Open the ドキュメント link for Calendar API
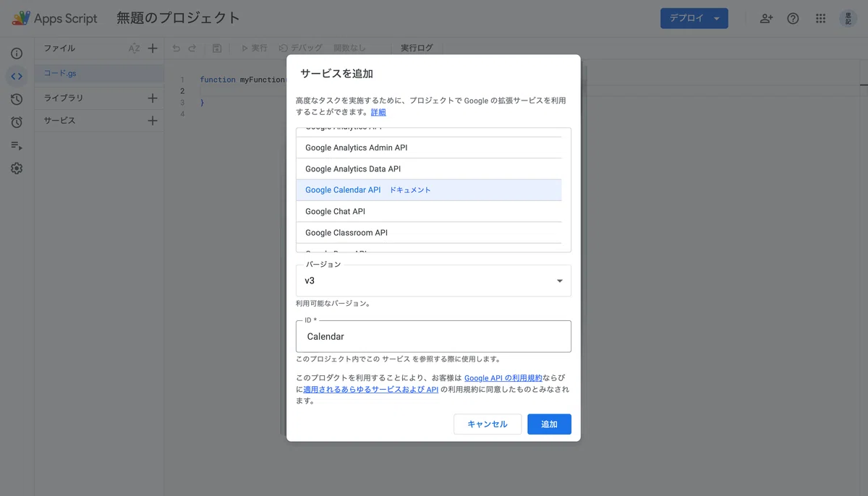The width and height of the screenshot is (868, 496). [x=410, y=190]
